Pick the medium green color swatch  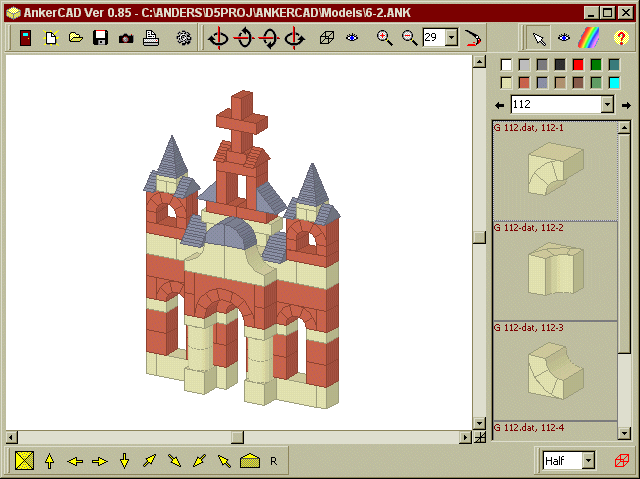tap(596, 83)
